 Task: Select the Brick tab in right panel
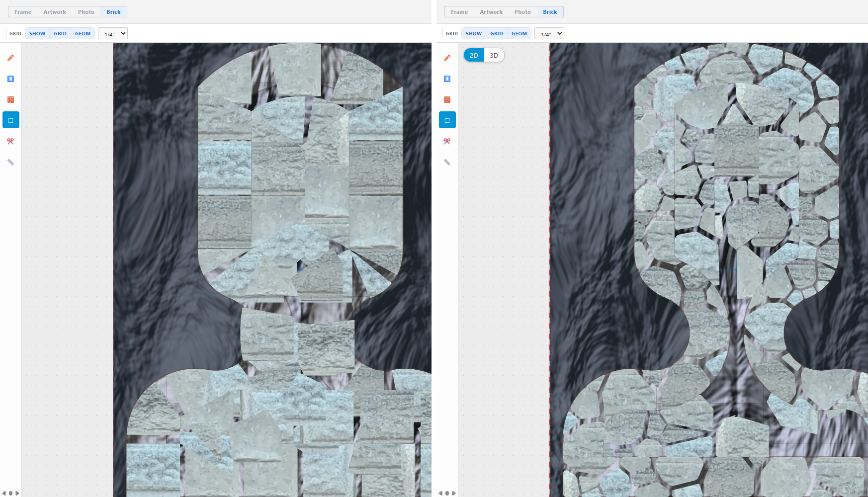click(550, 12)
